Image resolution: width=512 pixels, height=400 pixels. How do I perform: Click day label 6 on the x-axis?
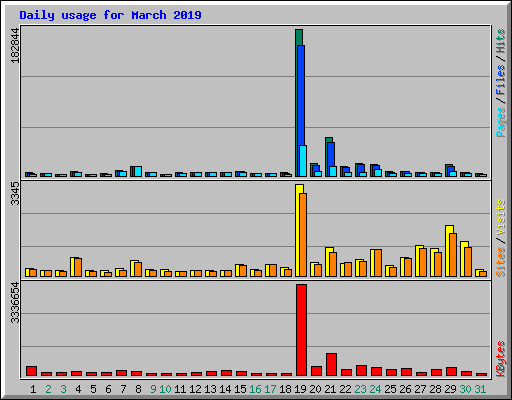[x=108, y=389]
